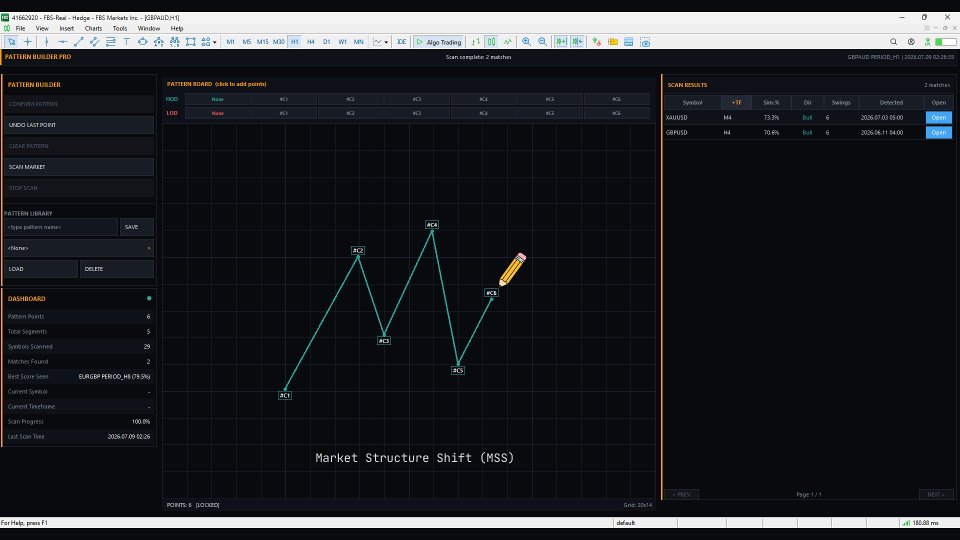
Task: Click Undo Last Point button
Action: [78, 125]
